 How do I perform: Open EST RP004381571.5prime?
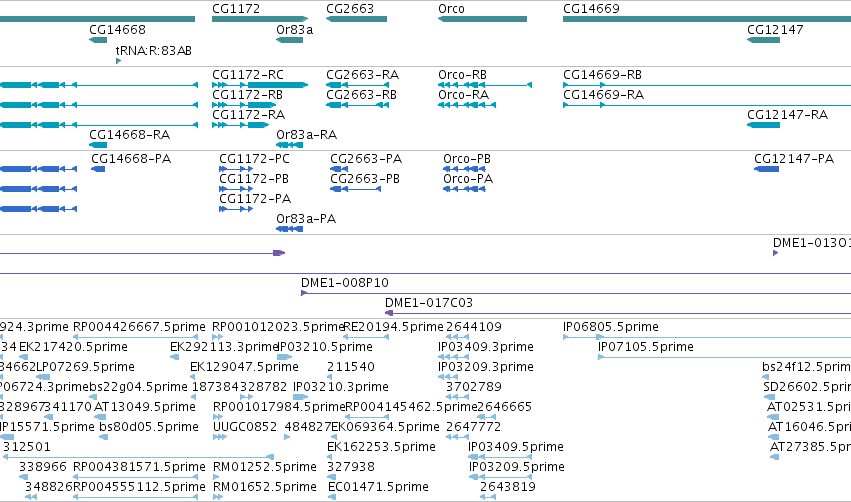coord(139,468)
